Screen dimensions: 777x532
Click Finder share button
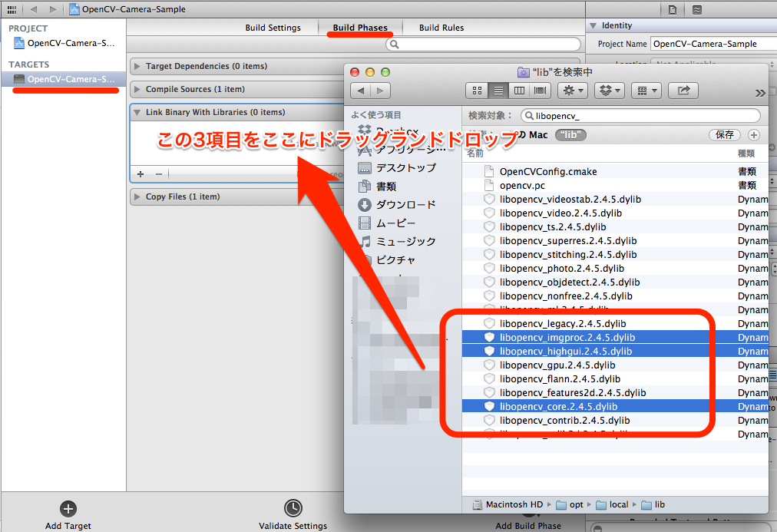click(x=683, y=91)
